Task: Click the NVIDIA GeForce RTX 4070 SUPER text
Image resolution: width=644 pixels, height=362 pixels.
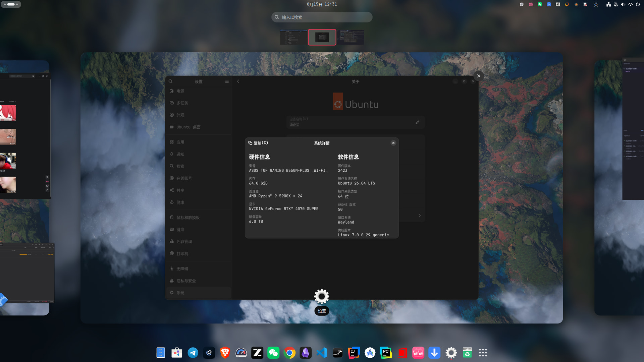Action: pos(284,209)
